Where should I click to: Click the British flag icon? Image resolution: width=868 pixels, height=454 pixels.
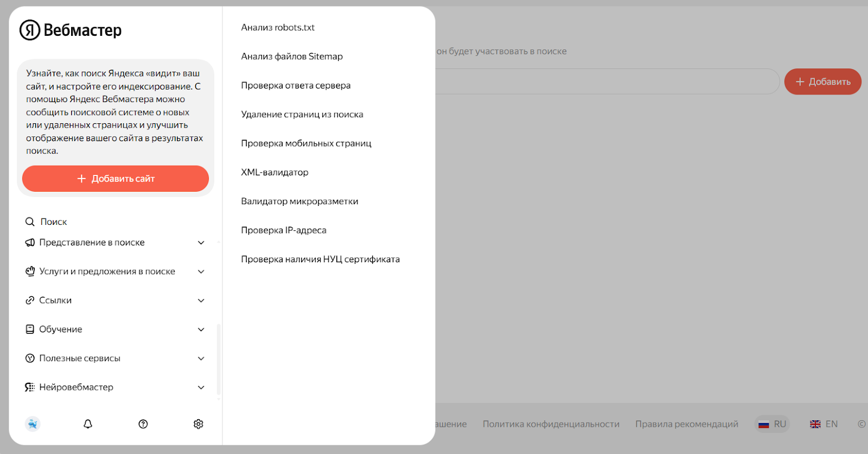click(815, 425)
